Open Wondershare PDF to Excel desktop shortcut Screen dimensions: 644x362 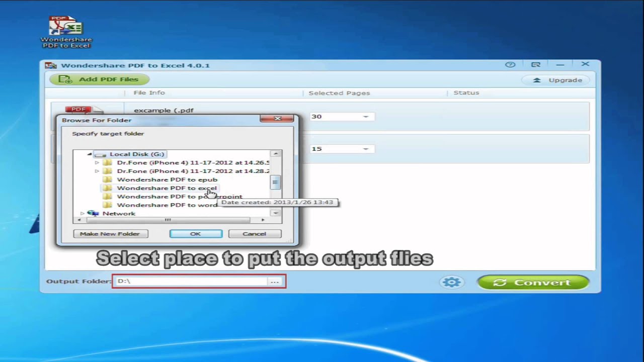click(x=66, y=32)
